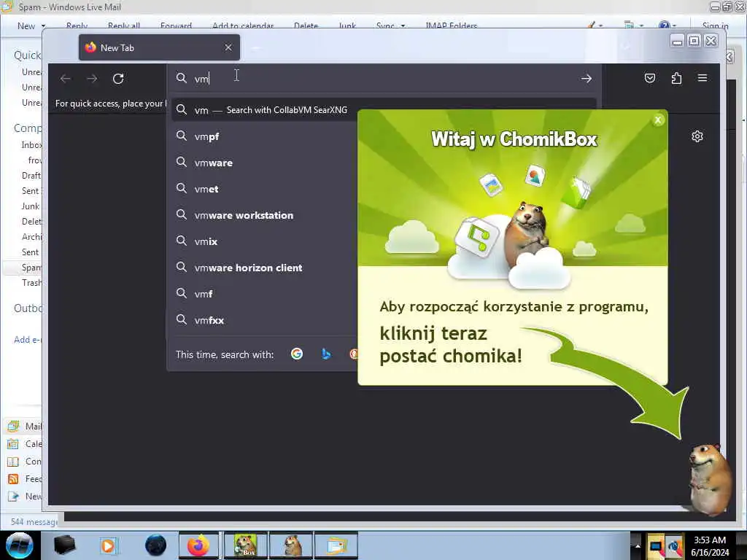Open the Sync dropdown in Windows Live Mail

tap(390, 26)
